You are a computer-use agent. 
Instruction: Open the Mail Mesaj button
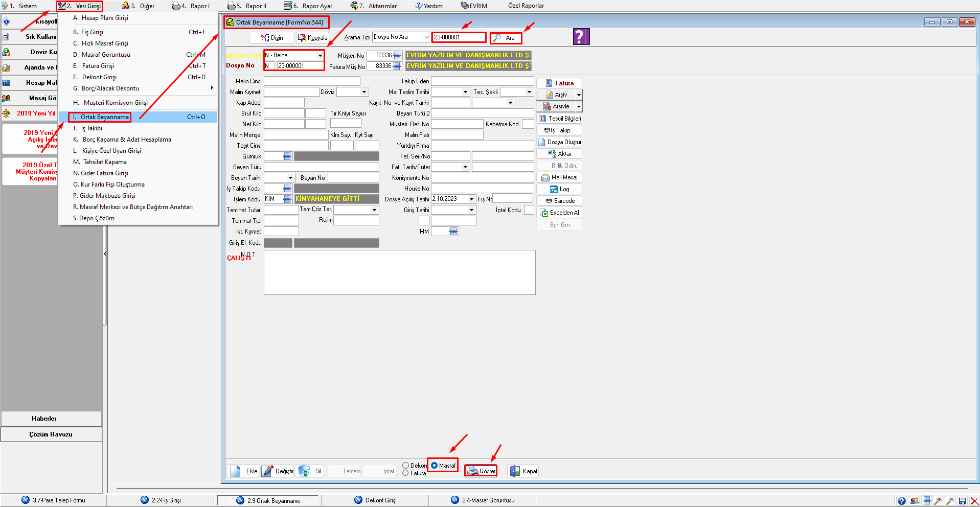tap(559, 177)
